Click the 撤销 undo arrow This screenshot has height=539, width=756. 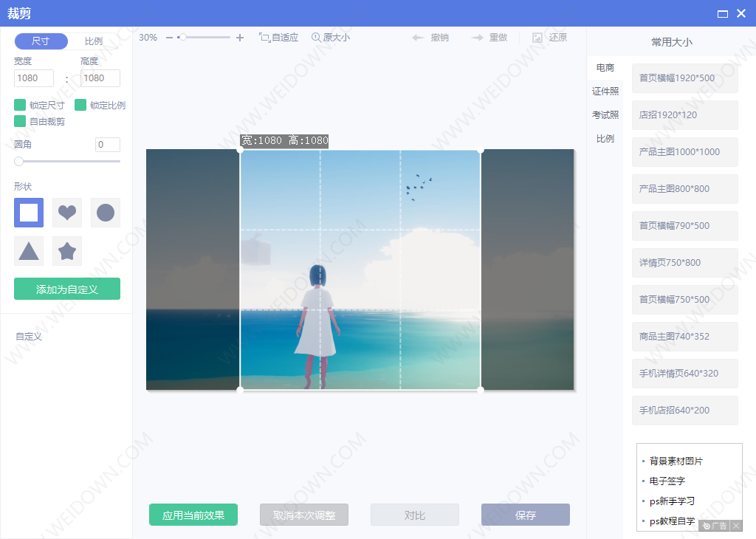[418, 38]
